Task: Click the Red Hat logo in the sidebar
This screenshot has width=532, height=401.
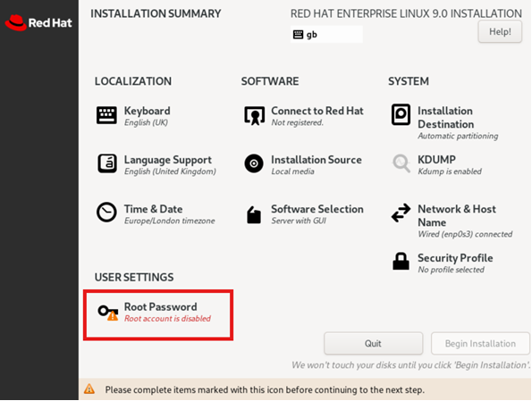Action: pyautogui.click(x=38, y=22)
